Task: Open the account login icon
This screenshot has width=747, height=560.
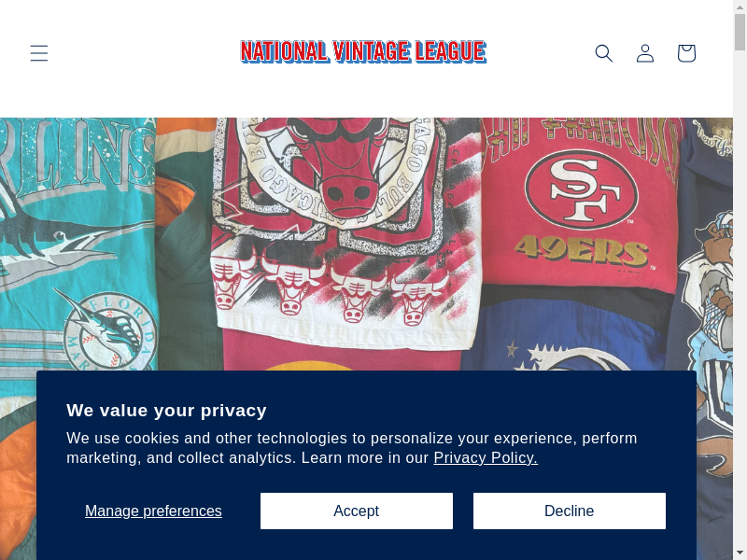Action: [645, 53]
